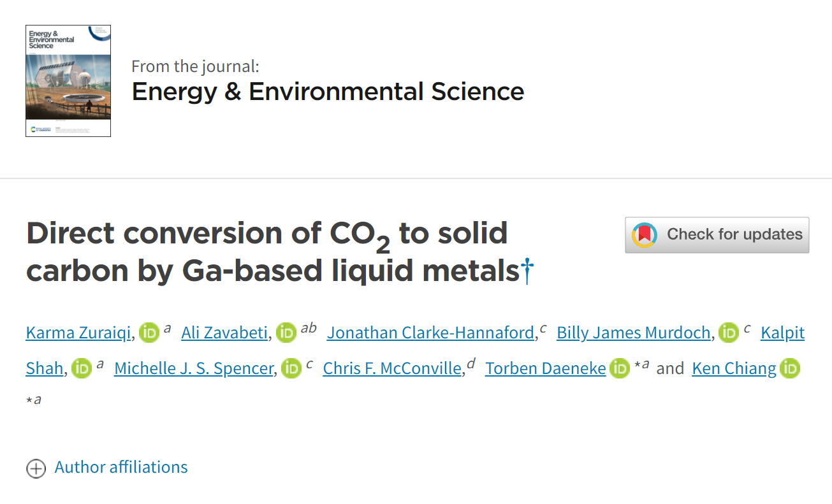The width and height of the screenshot is (832, 504).
Task: Click author name Ali Zavabeti
Action: (224, 333)
